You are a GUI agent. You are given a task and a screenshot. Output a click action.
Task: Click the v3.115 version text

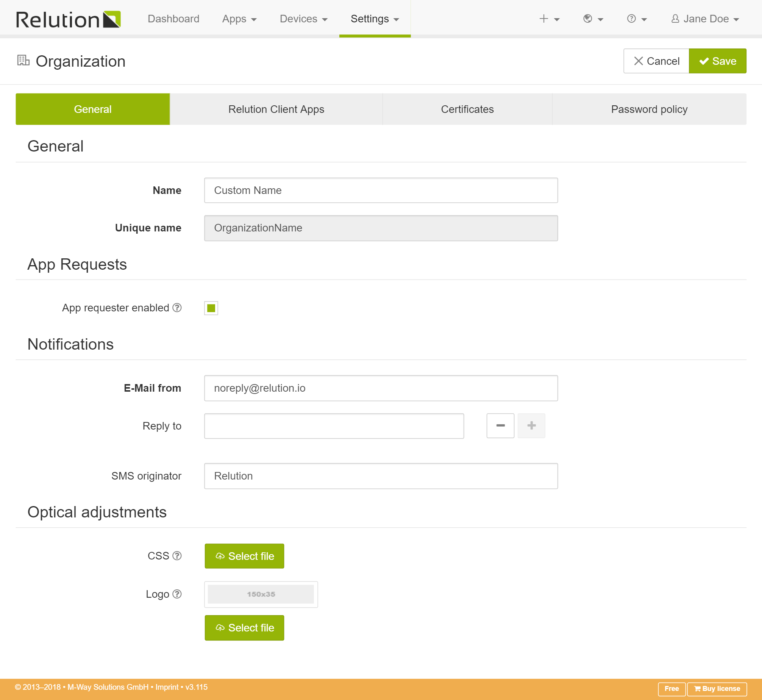pos(196,687)
